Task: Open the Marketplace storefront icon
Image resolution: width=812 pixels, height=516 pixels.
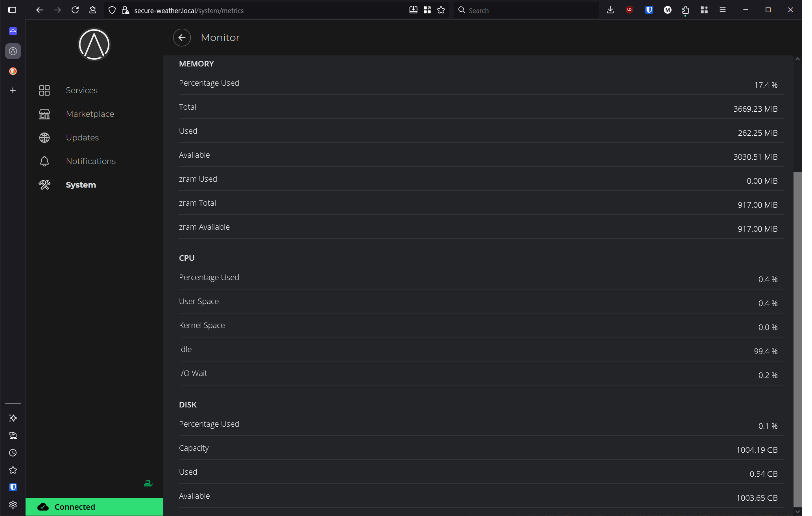Action: point(44,114)
